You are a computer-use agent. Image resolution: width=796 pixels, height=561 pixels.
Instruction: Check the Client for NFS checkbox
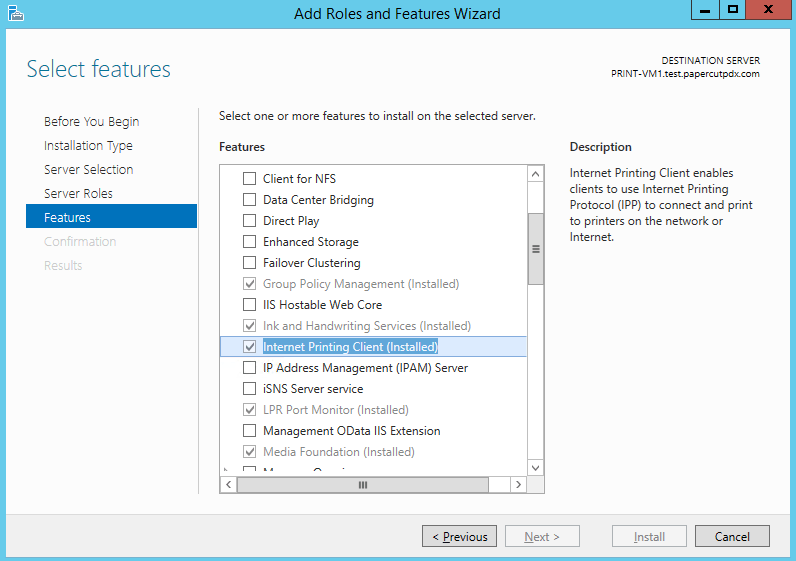pos(249,179)
